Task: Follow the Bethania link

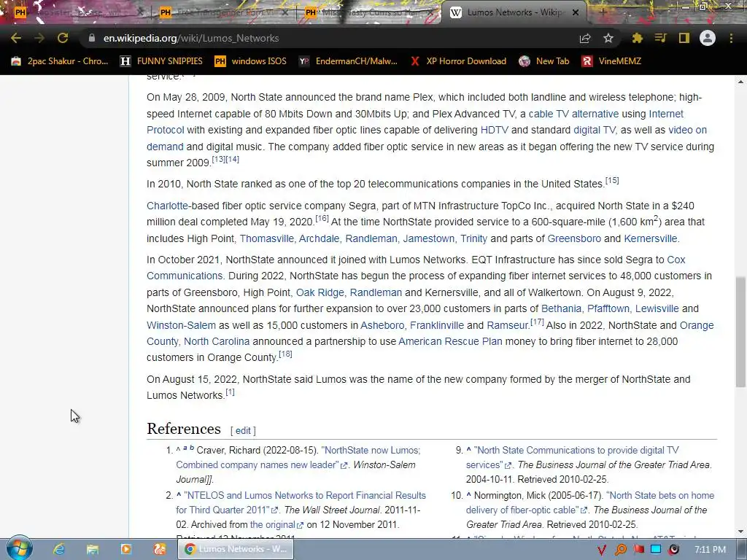Action: tap(561, 308)
